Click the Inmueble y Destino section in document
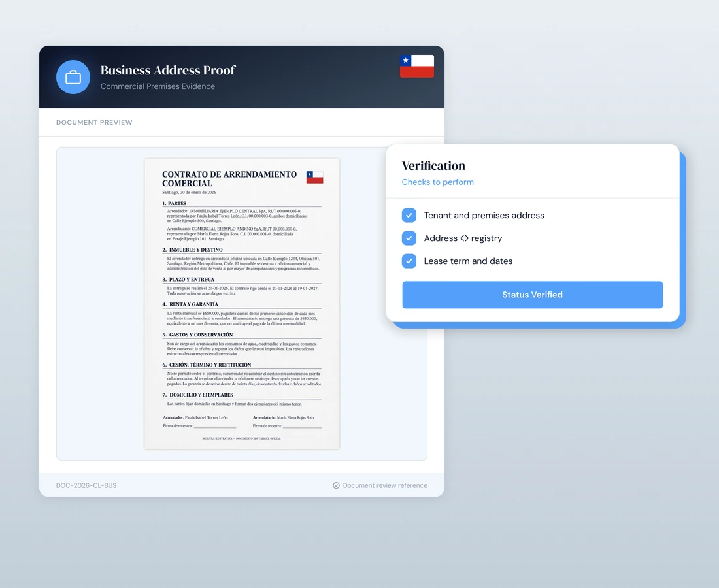The image size is (719, 588). [x=196, y=250]
